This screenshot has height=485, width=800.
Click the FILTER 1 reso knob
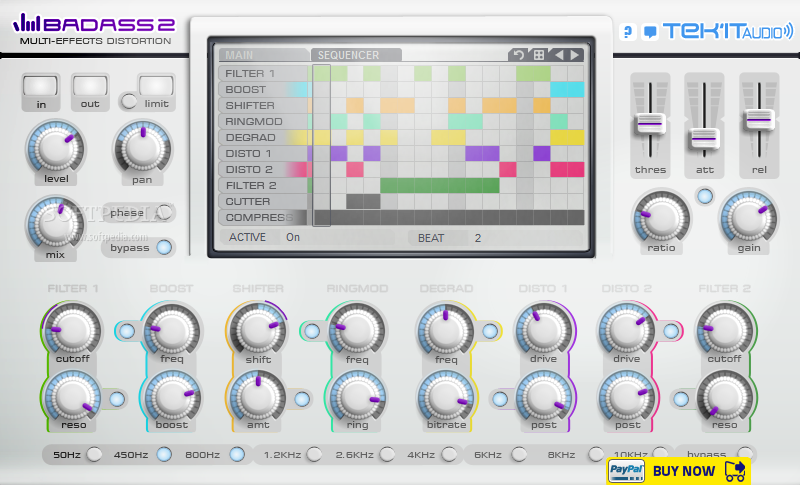(72, 397)
